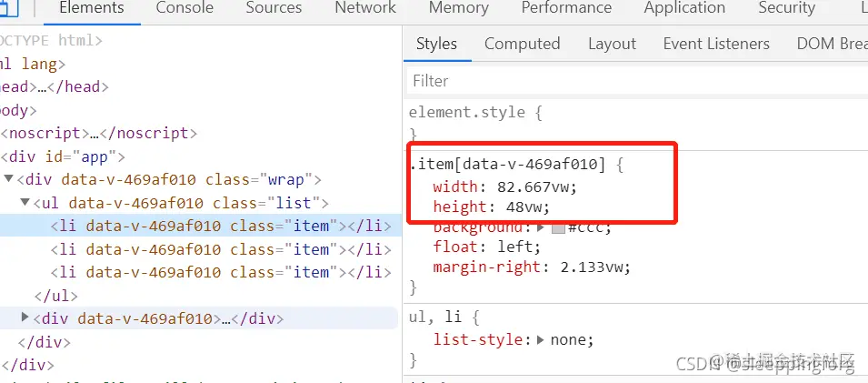868x383 pixels.
Task: Collapse the div class="wrap" node arrow
Action: (x=9, y=179)
